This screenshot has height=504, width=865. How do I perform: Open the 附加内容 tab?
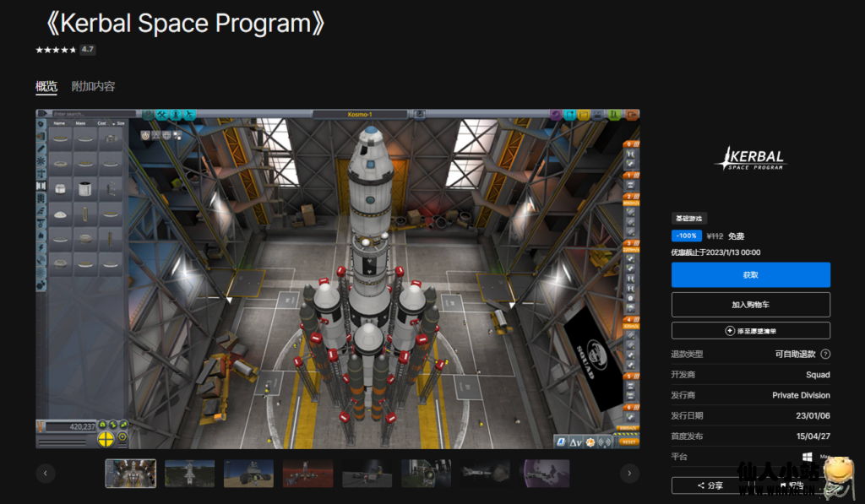point(93,87)
